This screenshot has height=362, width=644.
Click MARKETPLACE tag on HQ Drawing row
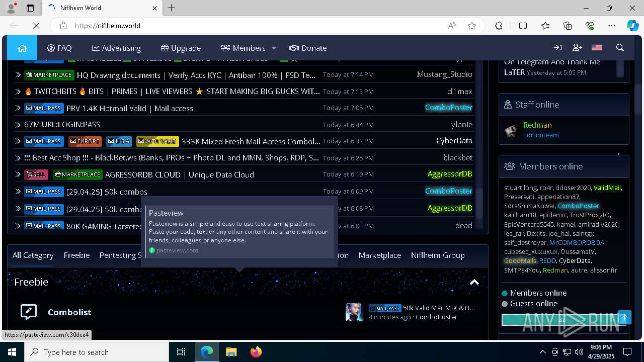tap(49, 75)
